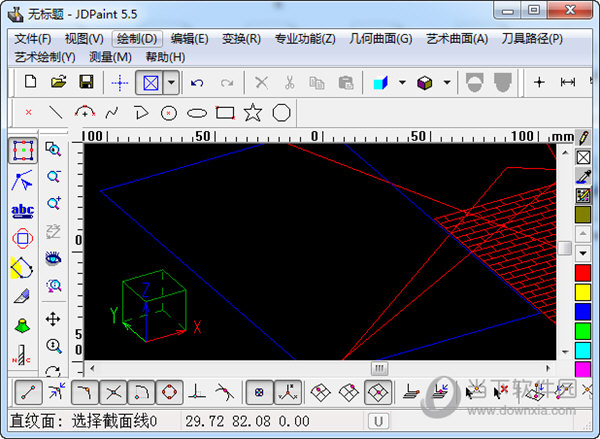
Task: Click the purple shaded cube render icon
Action: (x=424, y=82)
